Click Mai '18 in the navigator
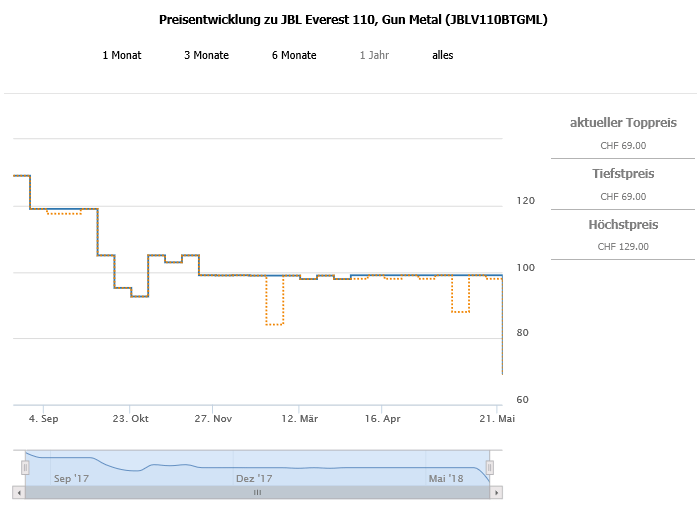This screenshot has height=516, width=697. [x=447, y=479]
